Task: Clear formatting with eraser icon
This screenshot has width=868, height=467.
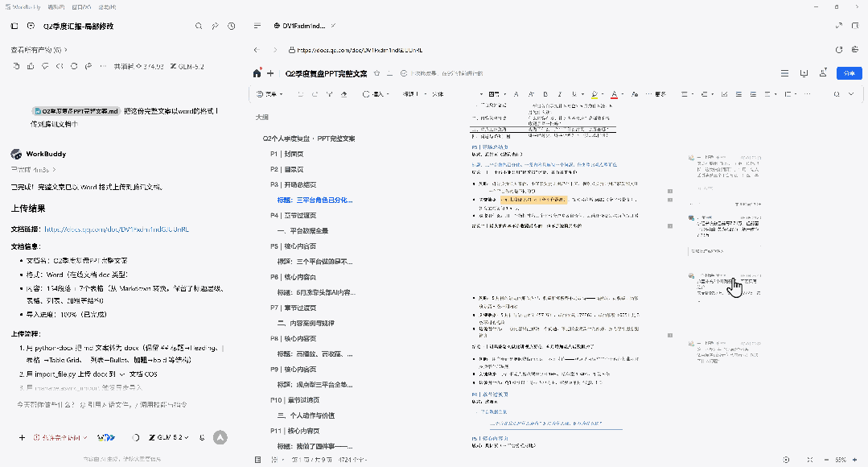Action: point(343,94)
